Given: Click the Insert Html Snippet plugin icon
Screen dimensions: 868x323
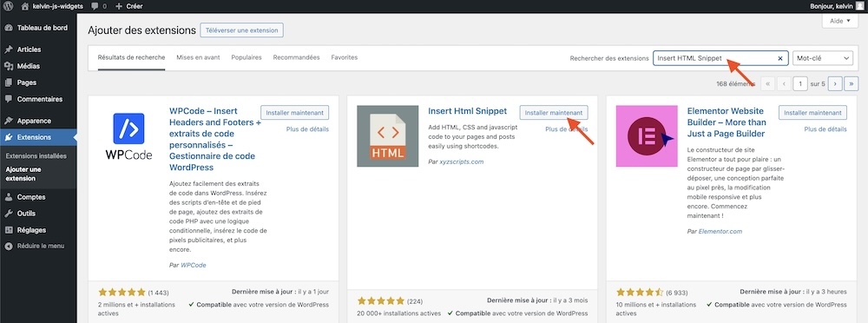Looking at the screenshot, I should [387, 136].
